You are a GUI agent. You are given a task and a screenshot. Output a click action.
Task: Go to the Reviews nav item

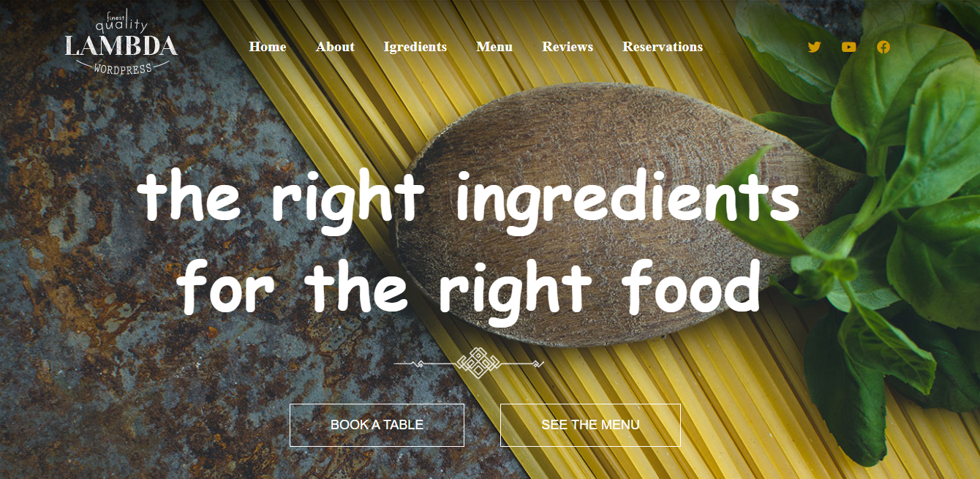pos(568,47)
